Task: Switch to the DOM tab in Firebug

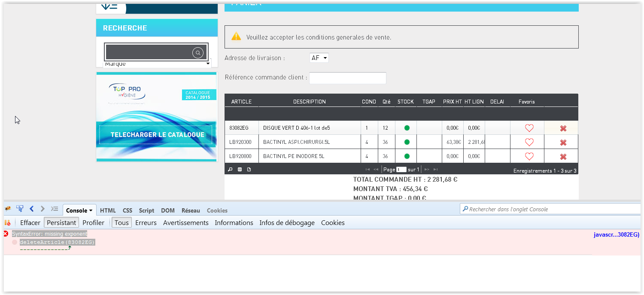Action: (167, 210)
